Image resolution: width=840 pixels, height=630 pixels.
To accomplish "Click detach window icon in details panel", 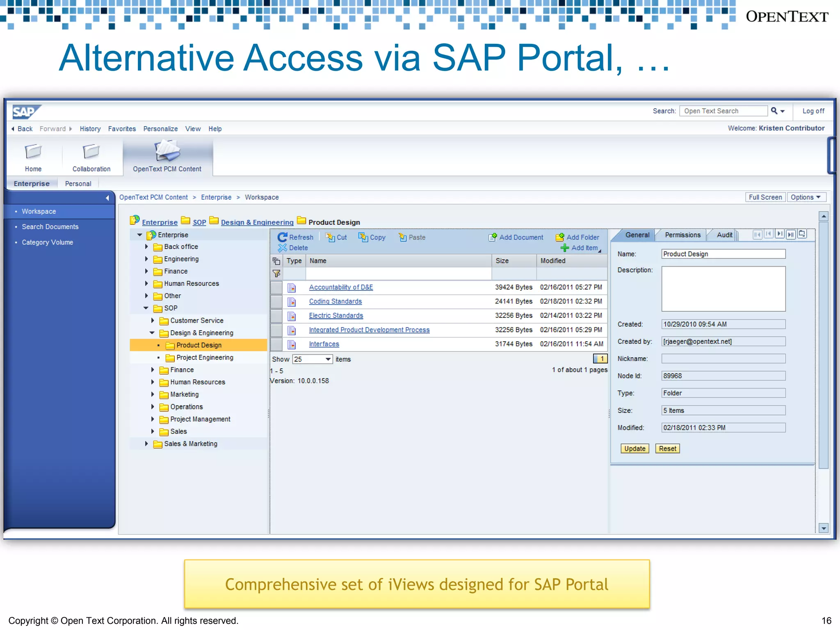I will point(802,234).
